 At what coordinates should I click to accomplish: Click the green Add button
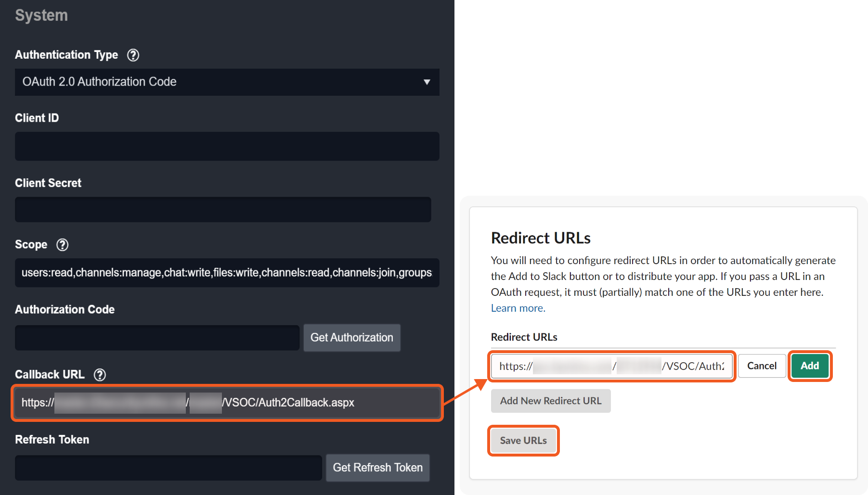click(810, 366)
